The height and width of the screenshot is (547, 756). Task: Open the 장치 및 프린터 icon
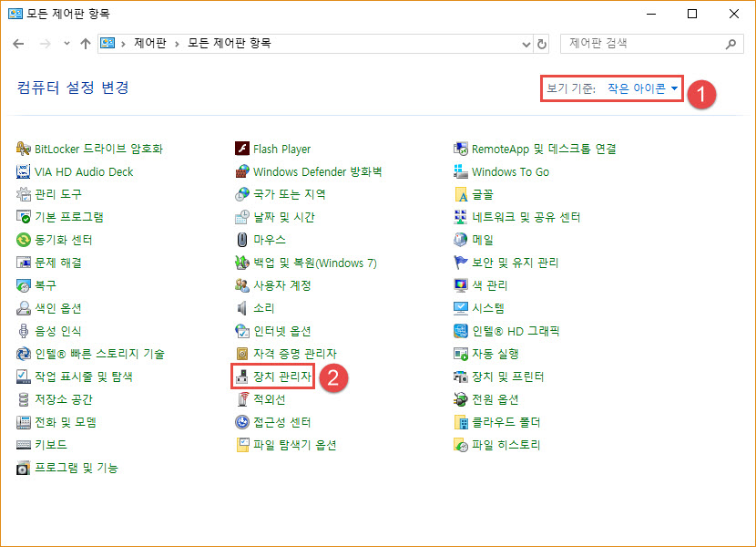(461, 377)
